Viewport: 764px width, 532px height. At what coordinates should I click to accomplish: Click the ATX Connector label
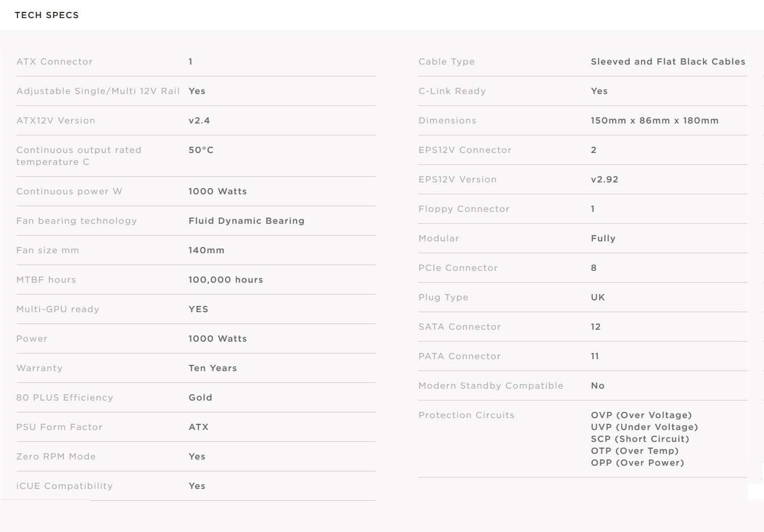(x=54, y=62)
